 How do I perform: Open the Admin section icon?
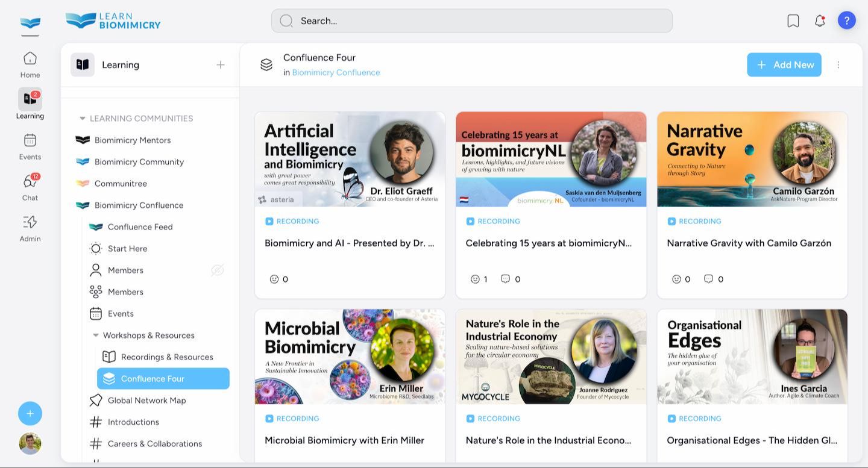pos(30,228)
